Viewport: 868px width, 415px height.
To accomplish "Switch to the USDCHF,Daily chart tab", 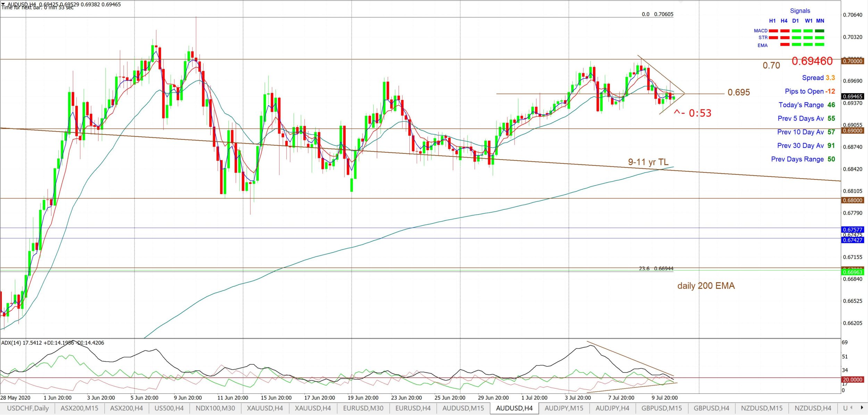I will coord(28,408).
